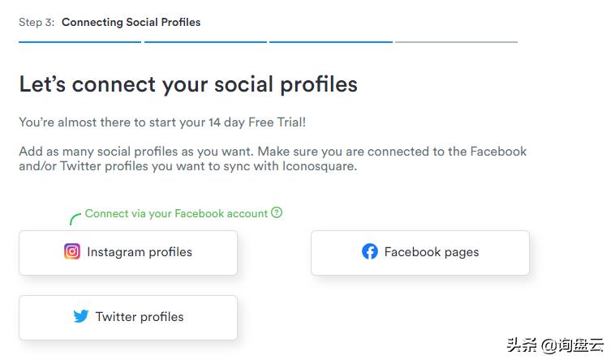The width and height of the screenshot is (615, 364).
Task: Select the first progress step segment
Action: coord(80,41)
